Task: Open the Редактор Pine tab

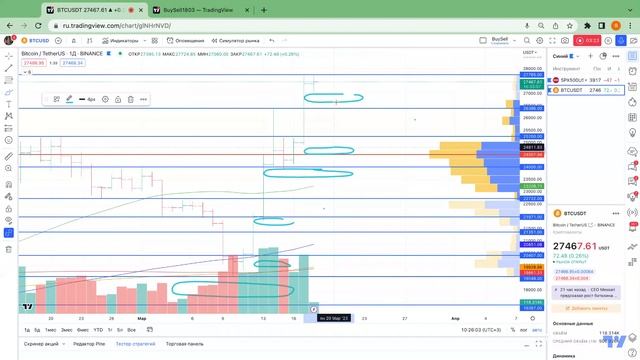Action: (89, 344)
